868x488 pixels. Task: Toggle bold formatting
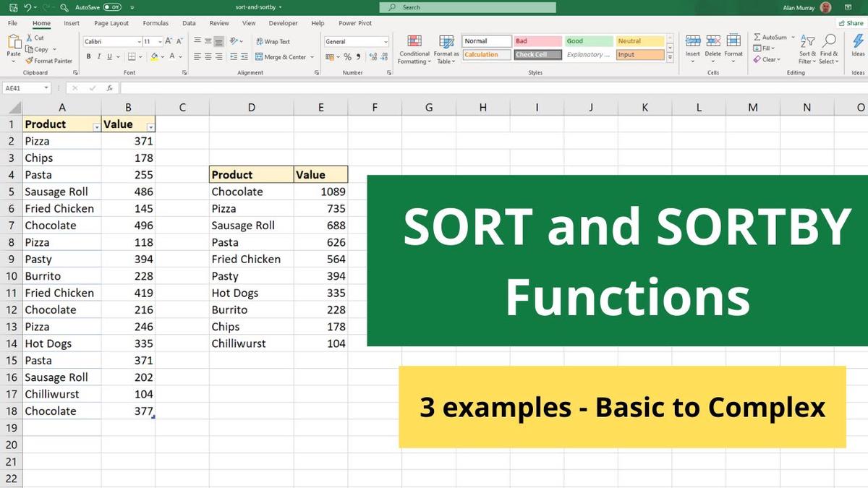88,56
